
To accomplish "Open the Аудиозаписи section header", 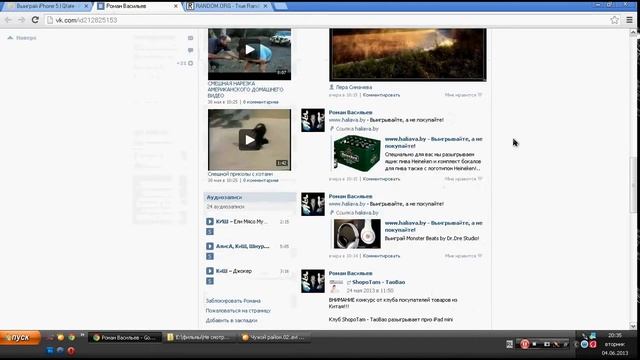I will [250, 197].
